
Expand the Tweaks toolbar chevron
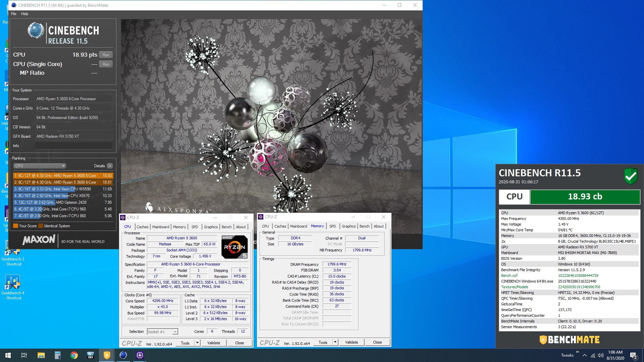tap(577, 352)
